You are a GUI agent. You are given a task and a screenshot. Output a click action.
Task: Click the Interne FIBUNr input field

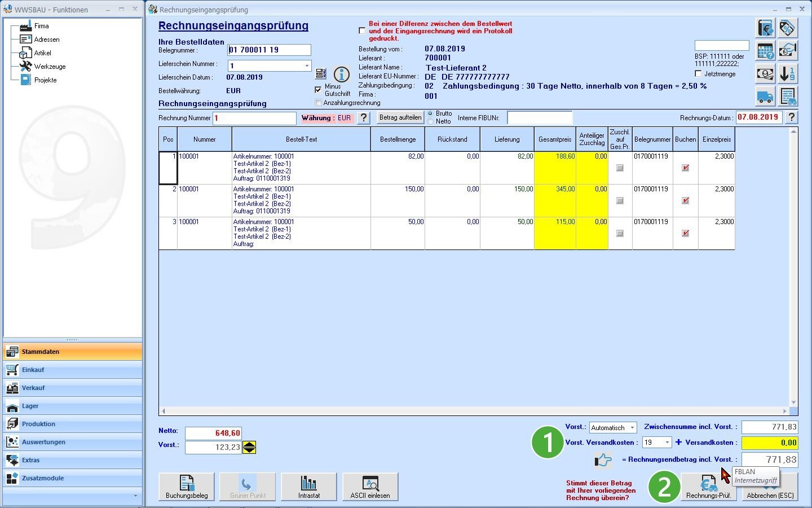(x=540, y=117)
